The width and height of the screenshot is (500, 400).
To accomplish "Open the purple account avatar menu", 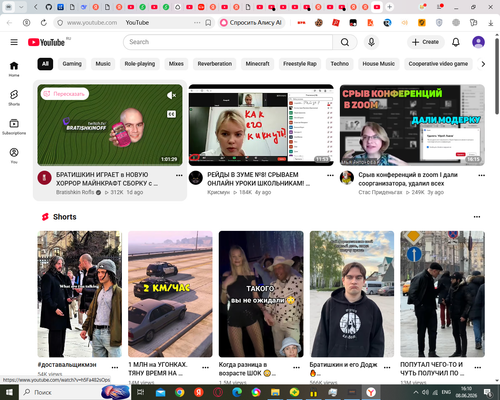I will click(x=478, y=42).
